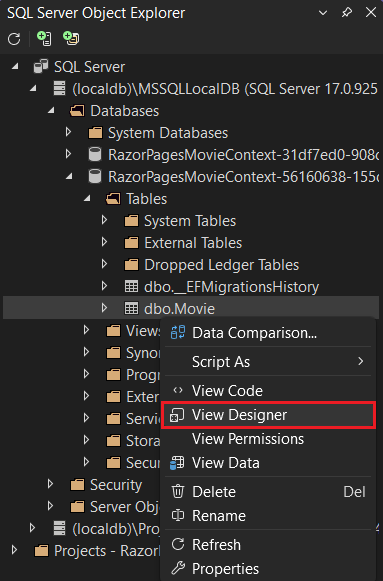
Task: Expand the Projects - Razor node
Action: pos(14,550)
